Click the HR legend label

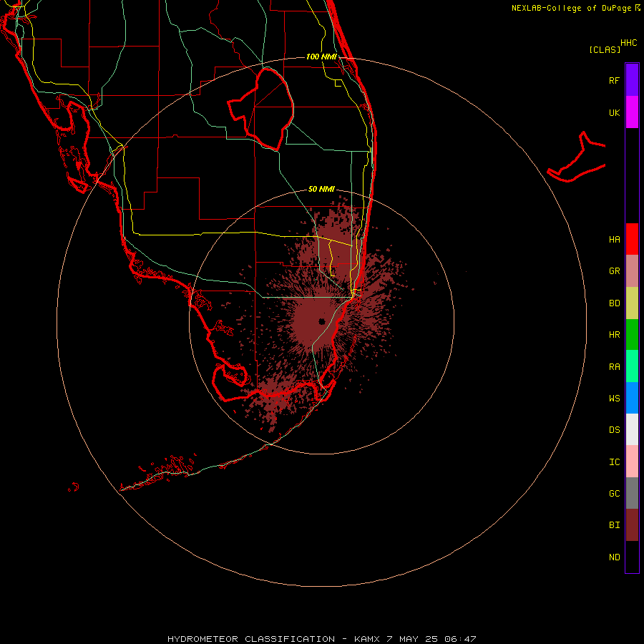[x=614, y=335]
